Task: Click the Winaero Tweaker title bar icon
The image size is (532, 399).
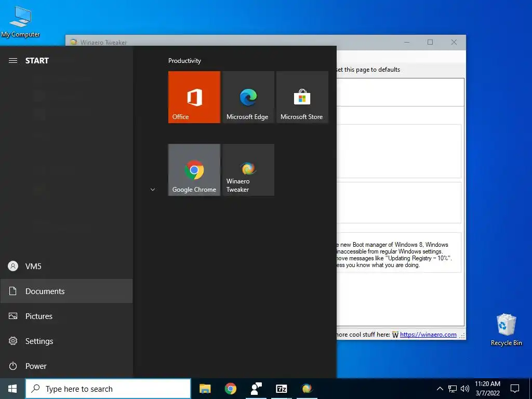Action: click(74, 42)
